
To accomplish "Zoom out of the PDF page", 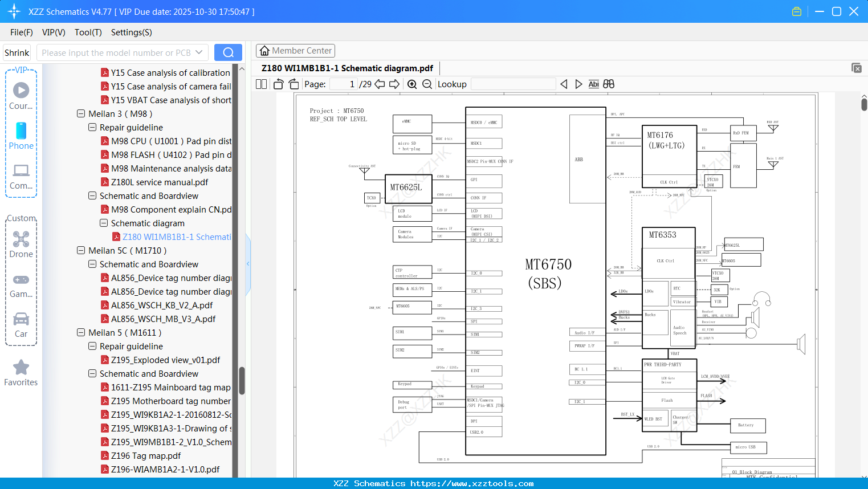I will [426, 84].
